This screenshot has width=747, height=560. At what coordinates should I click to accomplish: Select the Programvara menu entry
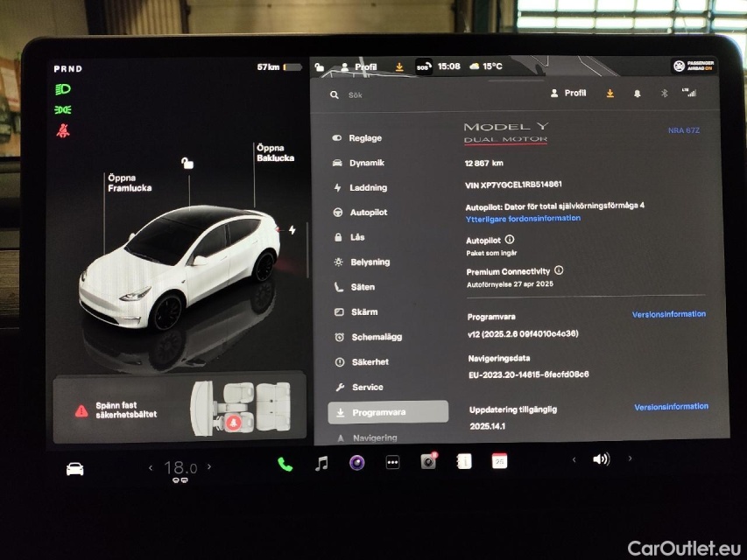[388, 412]
